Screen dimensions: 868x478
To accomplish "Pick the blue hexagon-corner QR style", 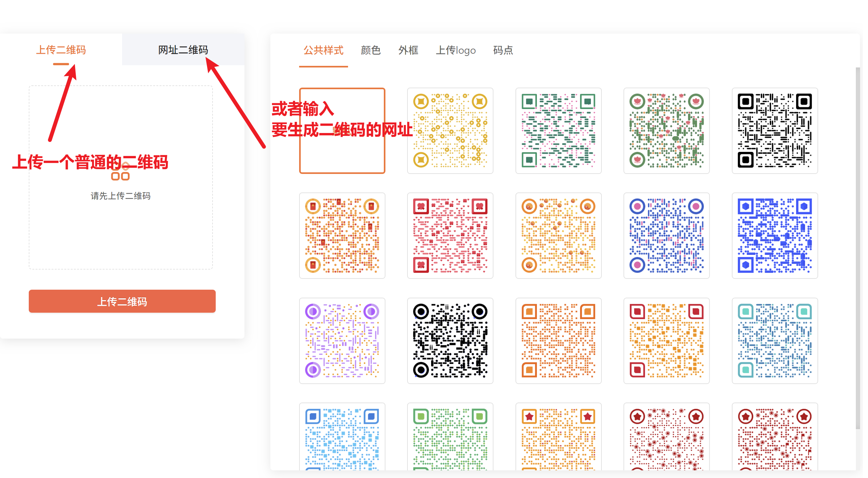I will pyautogui.click(x=775, y=236).
